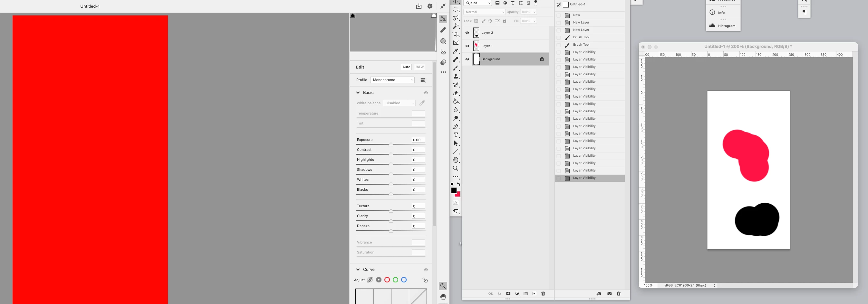Select the Zoom tool in Photoshop toolbar
The width and height of the screenshot is (868, 304).
point(456,168)
